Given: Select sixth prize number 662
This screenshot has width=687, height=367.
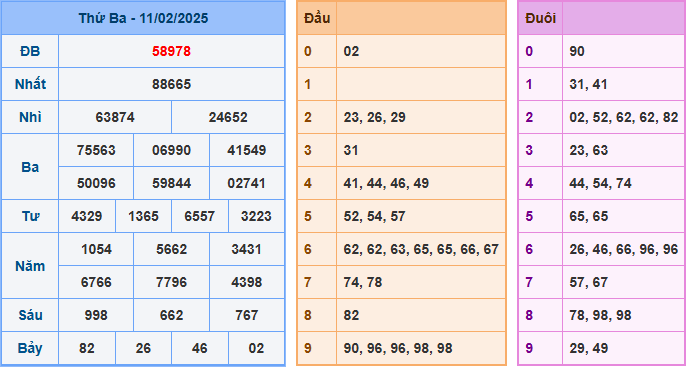Looking at the screenshot, I should pos(171,315).
